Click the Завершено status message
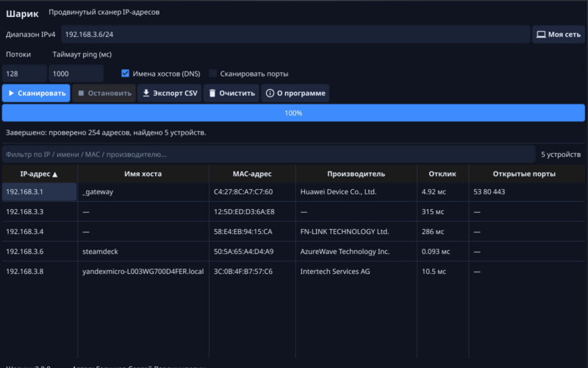 click(106, 132)
